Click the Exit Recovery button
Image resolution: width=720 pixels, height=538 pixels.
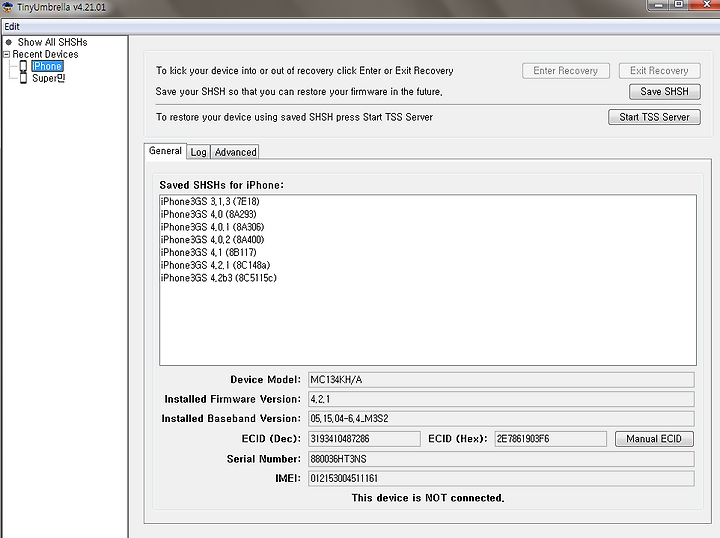click(659, 71)
